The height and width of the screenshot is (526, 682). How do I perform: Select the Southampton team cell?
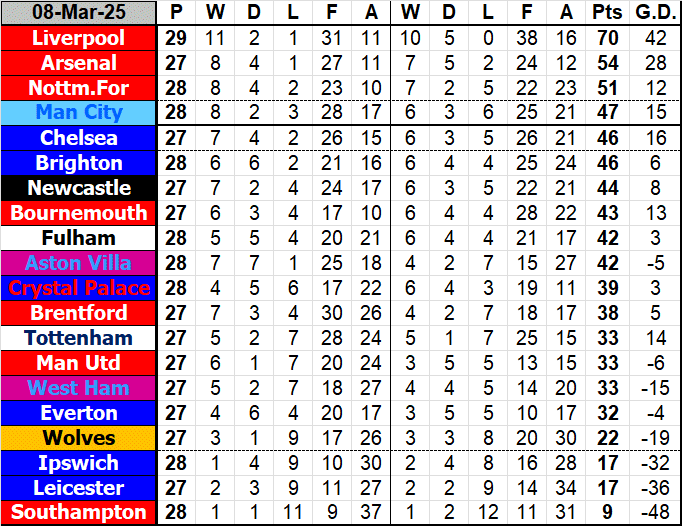click(x=79, y=513)
